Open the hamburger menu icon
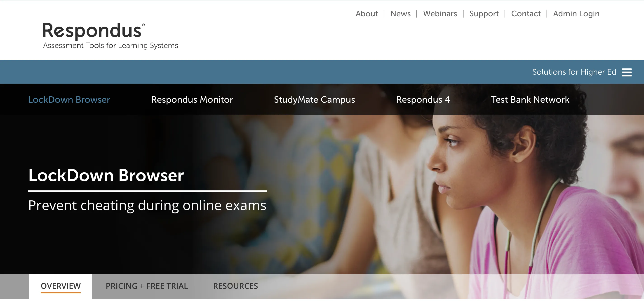Viewport: 644px width, 308px height. 627,72
